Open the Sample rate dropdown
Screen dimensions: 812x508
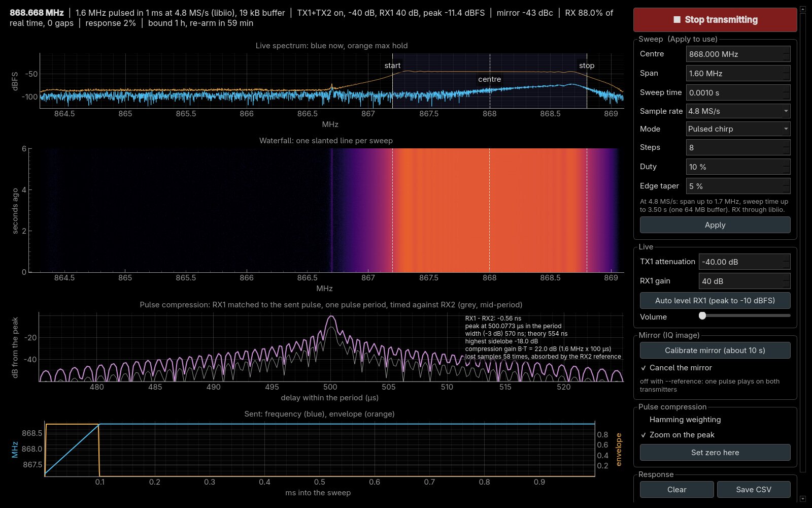(738, 111)
